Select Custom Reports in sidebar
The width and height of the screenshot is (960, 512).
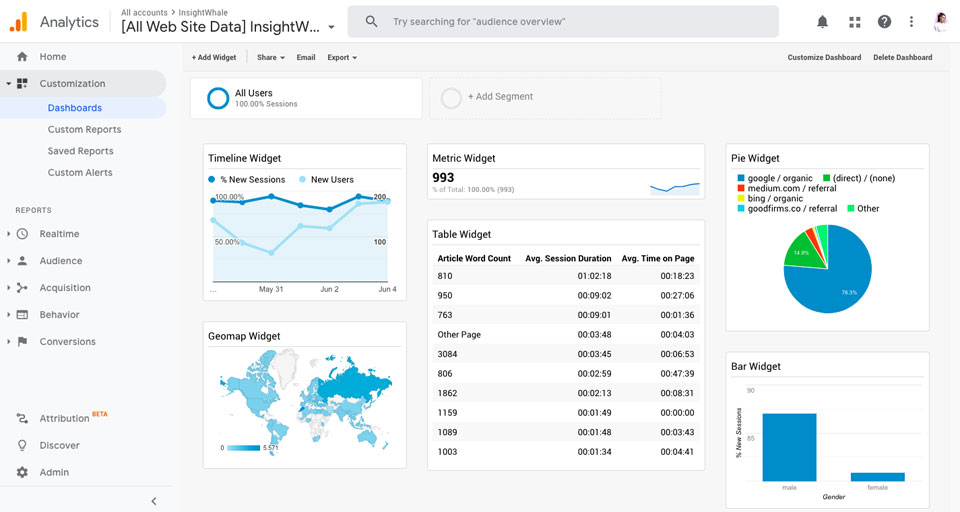(x=84, y=129)
